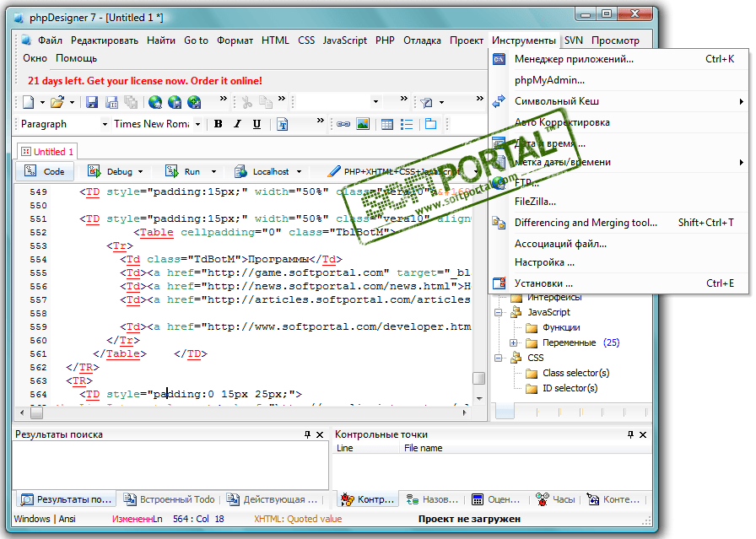Switch to the Действующая bottom tab
The height and width of the screenshot is (539, 756).
tap(272, 499)
